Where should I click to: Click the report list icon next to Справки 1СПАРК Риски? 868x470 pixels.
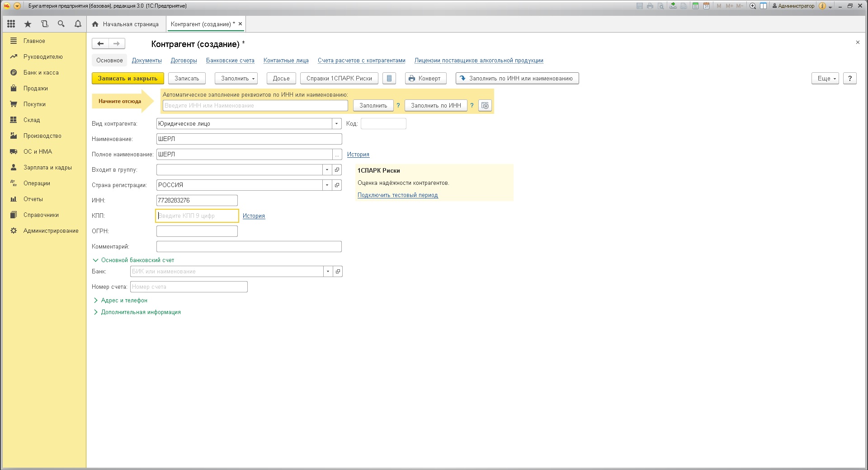pyautogui.click(x=389, y=79)
